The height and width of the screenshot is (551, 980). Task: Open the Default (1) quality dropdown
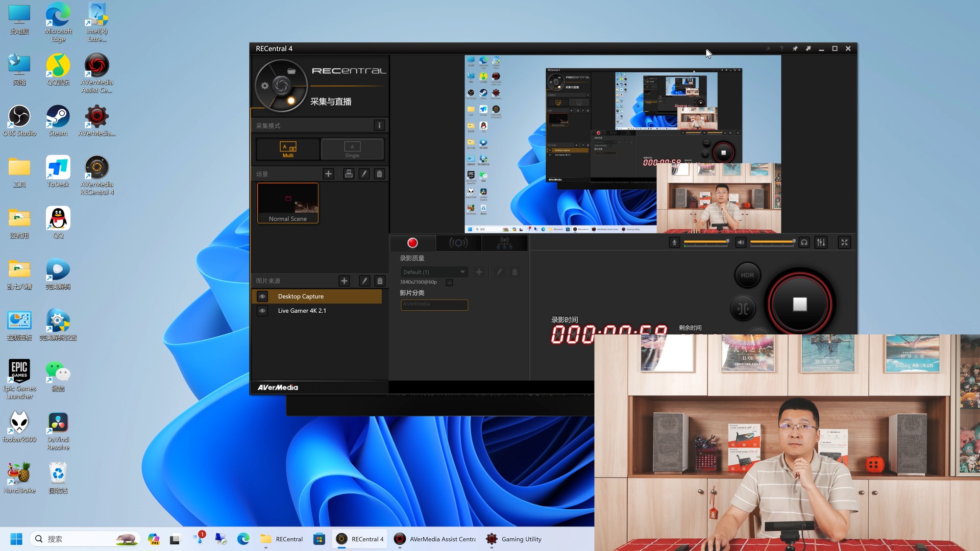(x=434, y=272)
